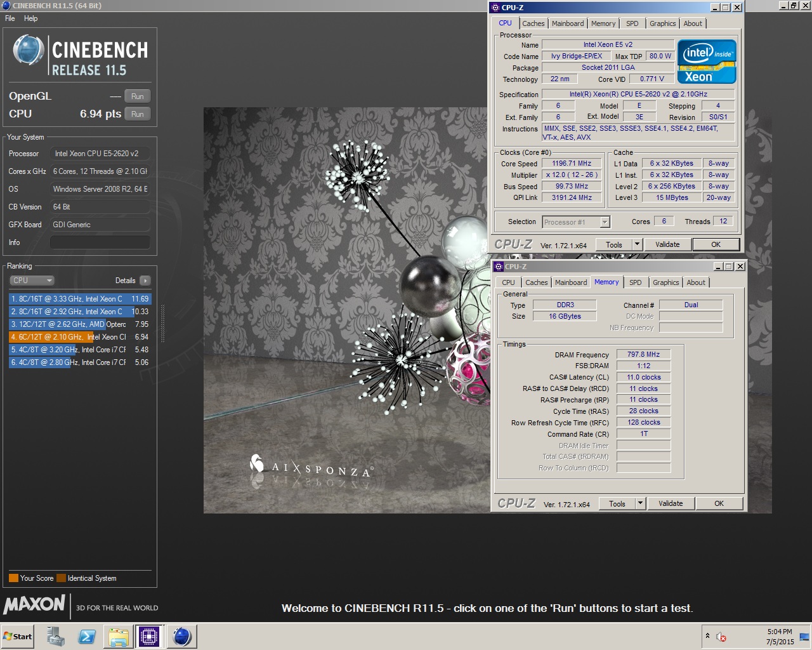Click the Intel Xeon inside logo
The width and height of the screenshot is (812, 650).
click(707, 62)
